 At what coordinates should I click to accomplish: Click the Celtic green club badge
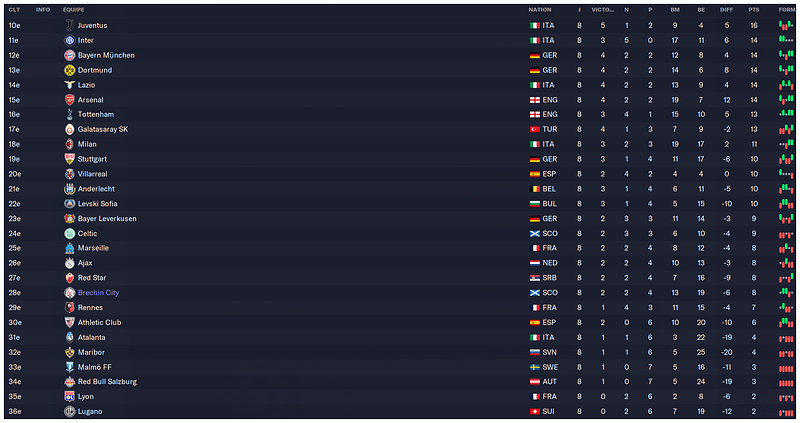click(69, 233)
